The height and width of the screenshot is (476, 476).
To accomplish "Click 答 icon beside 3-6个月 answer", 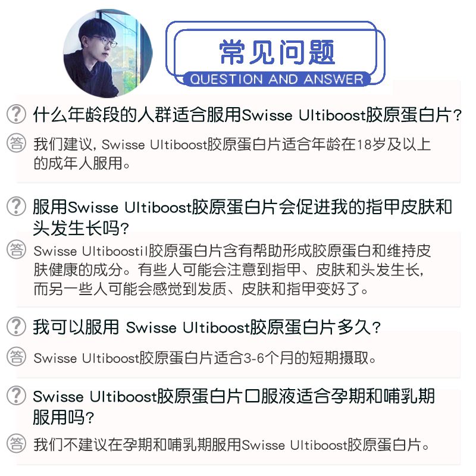I will click(17, 356).
